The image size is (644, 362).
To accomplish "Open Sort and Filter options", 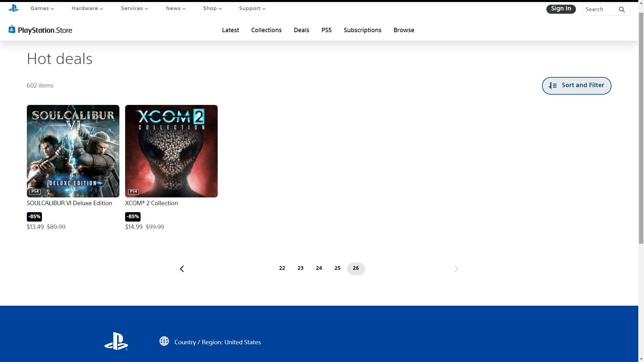I will point(576,85).
